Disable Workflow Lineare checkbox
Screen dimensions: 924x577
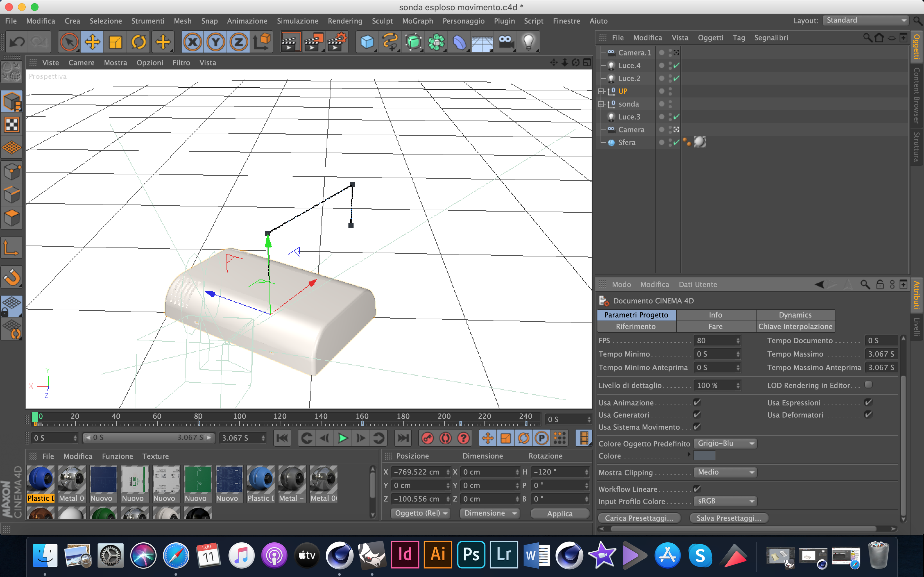697,489
